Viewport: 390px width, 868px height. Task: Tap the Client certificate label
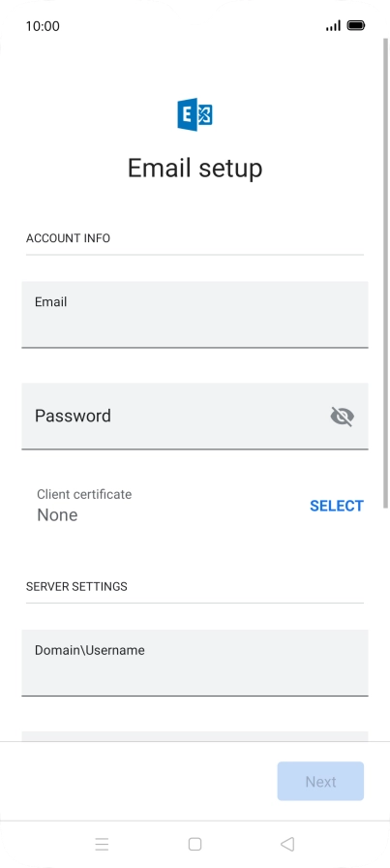pyautogui.click(x=84, y=494)
